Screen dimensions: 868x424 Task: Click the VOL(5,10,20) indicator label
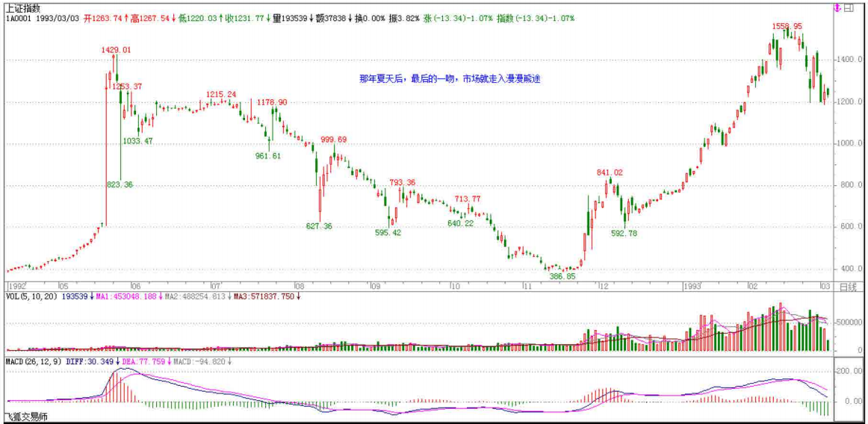coord(30,296)
